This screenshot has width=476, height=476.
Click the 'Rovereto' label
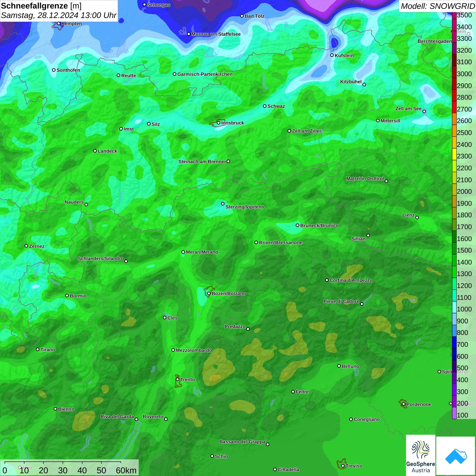[x=153, y=417]
